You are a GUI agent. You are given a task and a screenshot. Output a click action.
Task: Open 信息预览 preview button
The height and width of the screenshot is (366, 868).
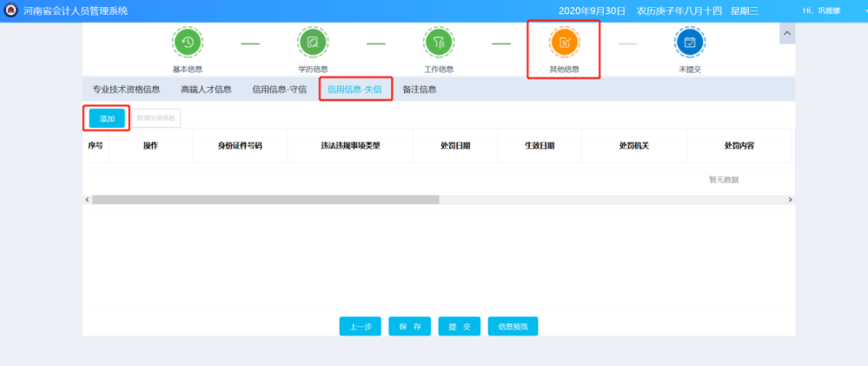tap(513, 327)
